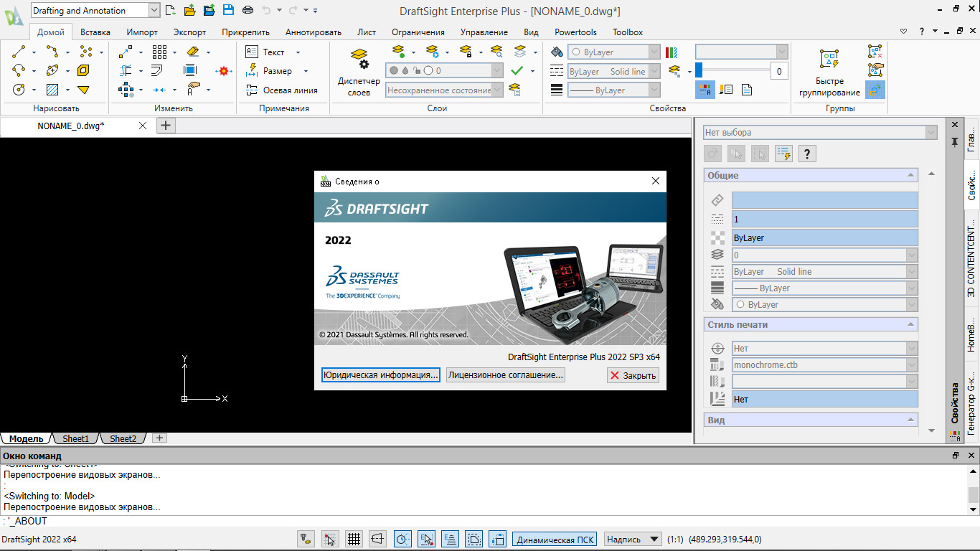Select the Polyline draw tool
Image resolution: width=980 pixels, height=551 pixels.
[x=52, y=52]
